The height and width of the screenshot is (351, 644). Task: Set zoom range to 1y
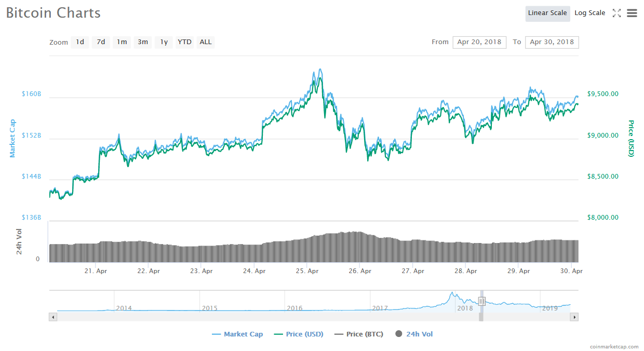click(164, 42)
